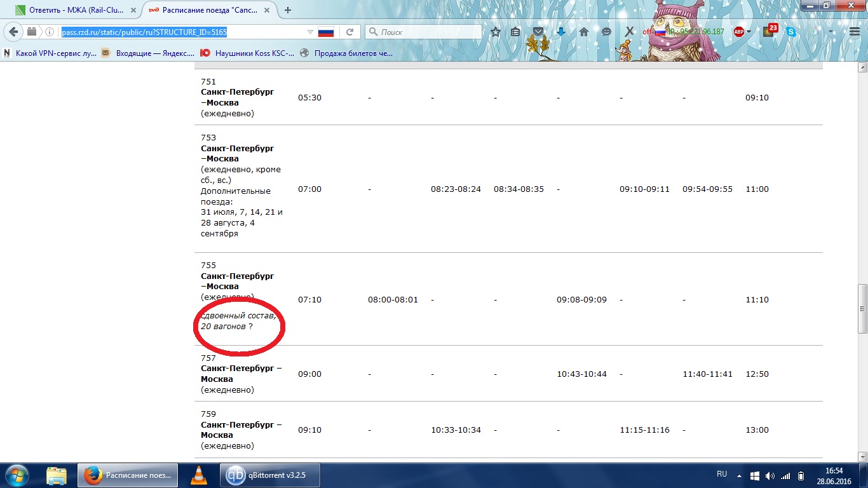The image size is (868, 488).
Task: Open the bookmarks list icon
Action: (516, 32)
